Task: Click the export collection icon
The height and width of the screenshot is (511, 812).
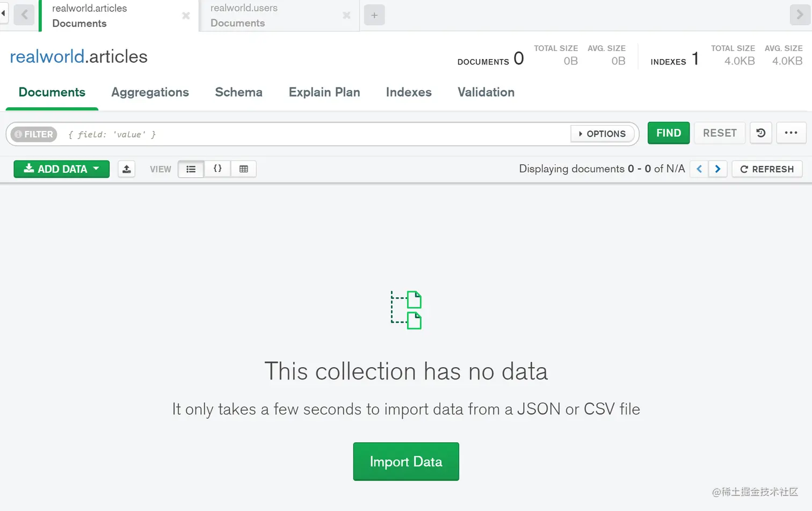Action: click(127, 169)
